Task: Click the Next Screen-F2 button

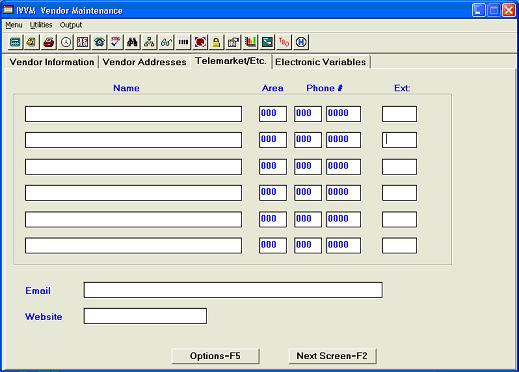Action: pos(332,356)
